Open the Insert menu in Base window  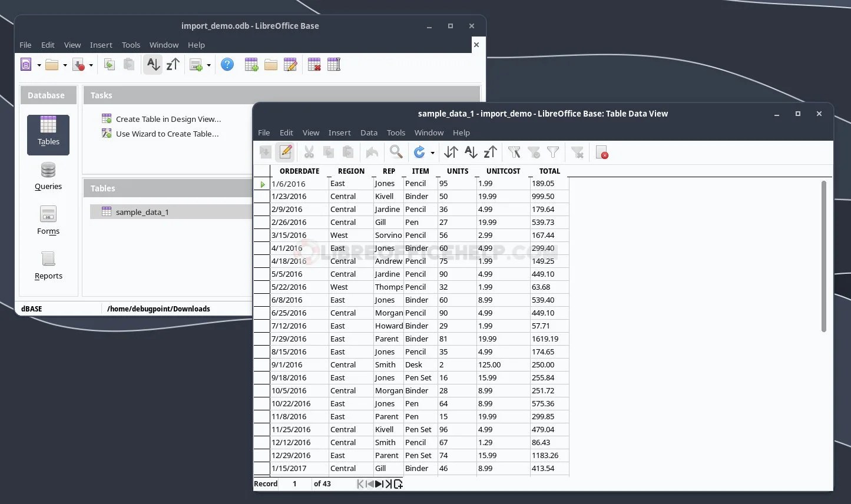101,45
